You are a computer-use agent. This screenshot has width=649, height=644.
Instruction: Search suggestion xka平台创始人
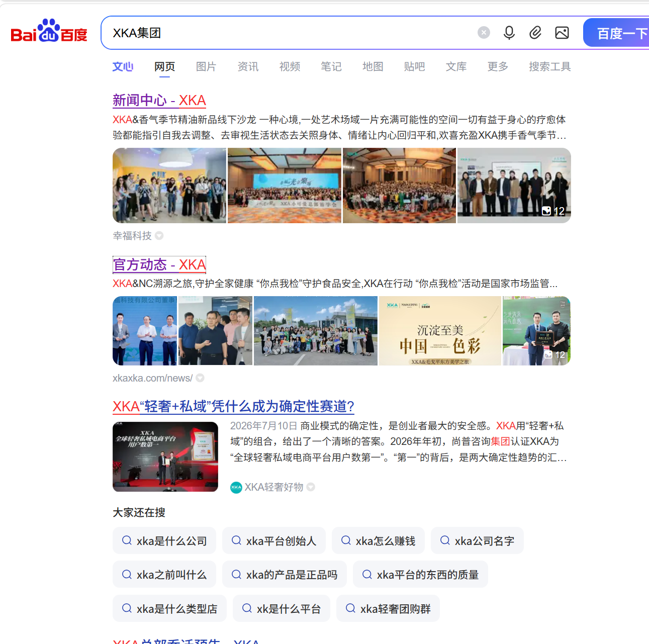[x=274, y=541]
